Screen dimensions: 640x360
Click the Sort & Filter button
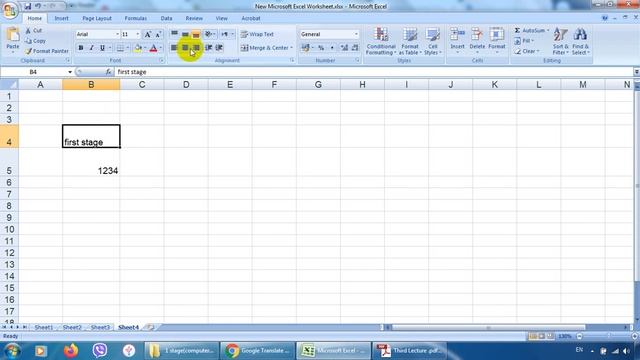click(x=560, y=42)
